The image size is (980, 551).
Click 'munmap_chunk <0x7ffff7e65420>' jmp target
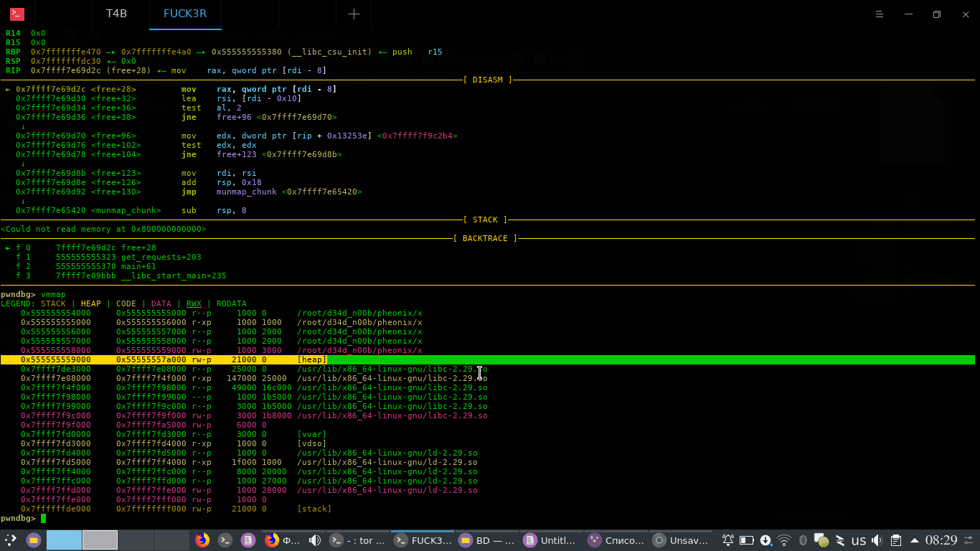(x=289, y=192)
